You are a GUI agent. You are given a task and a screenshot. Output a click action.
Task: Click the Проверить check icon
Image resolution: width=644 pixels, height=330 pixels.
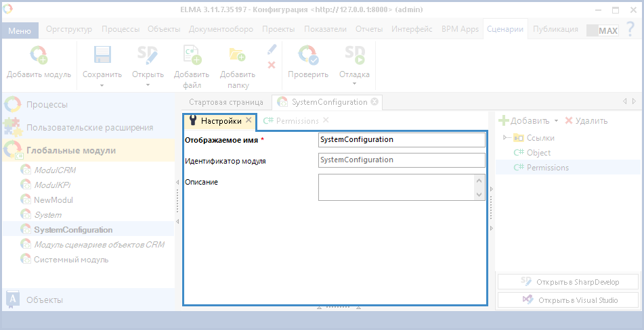pos(308,55)
